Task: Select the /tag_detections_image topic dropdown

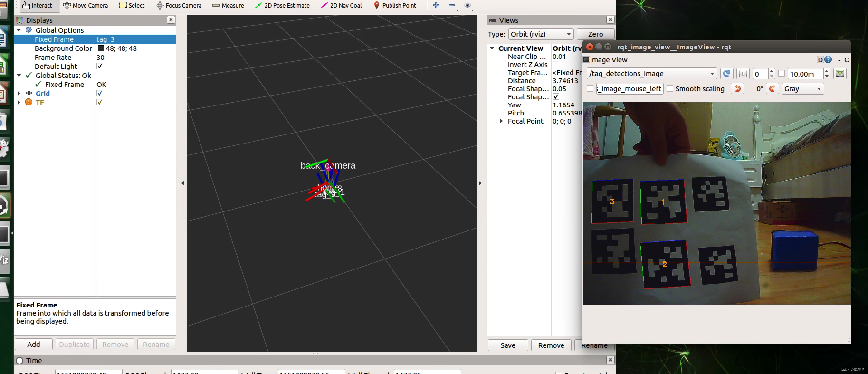Action: pos(650,73)
